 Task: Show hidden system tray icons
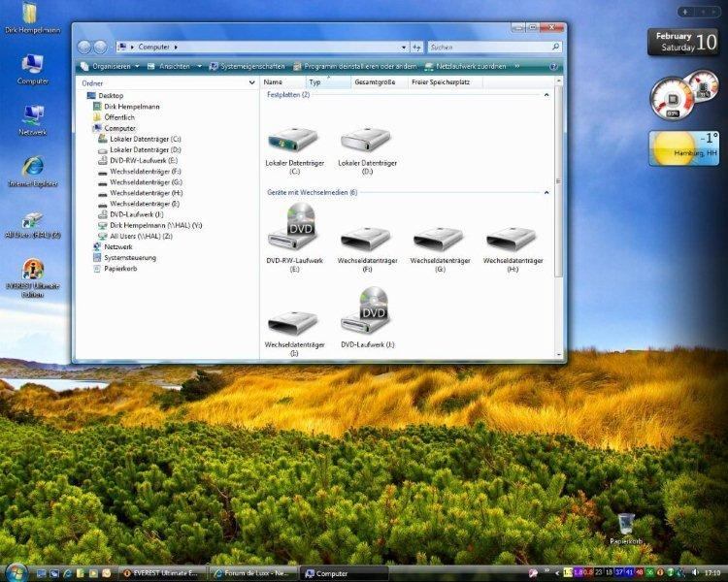tap(557, 573)
